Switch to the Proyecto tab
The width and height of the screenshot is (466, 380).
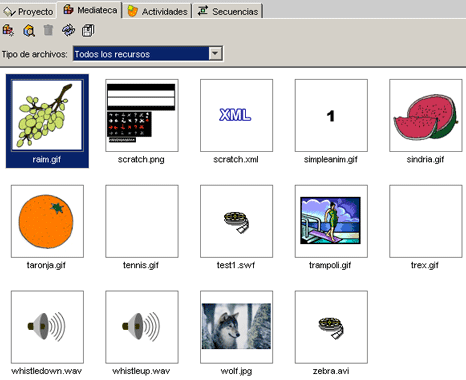click(x=28, y=11)
